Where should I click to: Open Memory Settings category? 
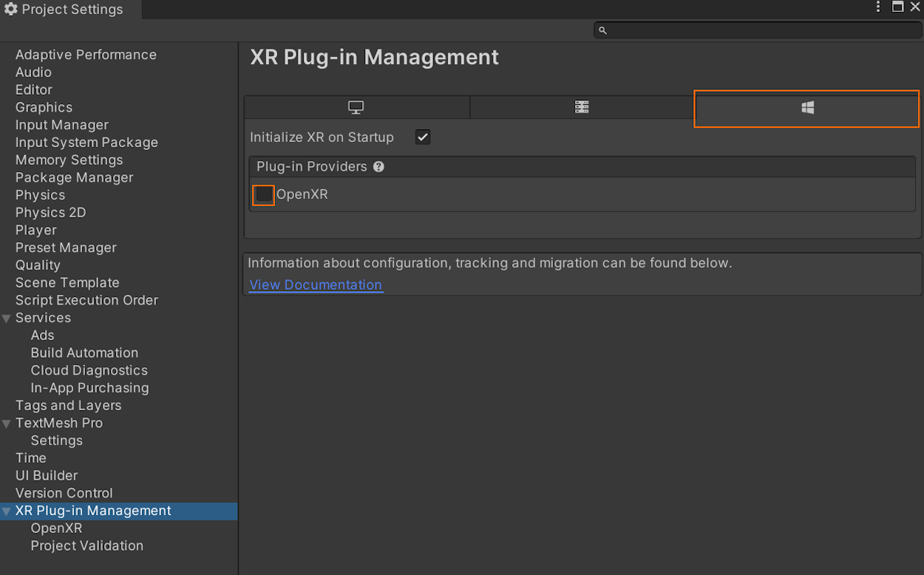[69, 160]
